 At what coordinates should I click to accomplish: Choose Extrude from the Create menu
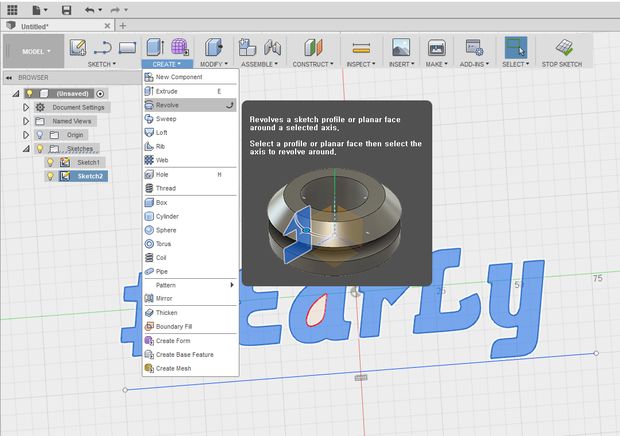[x=167, y=91]
